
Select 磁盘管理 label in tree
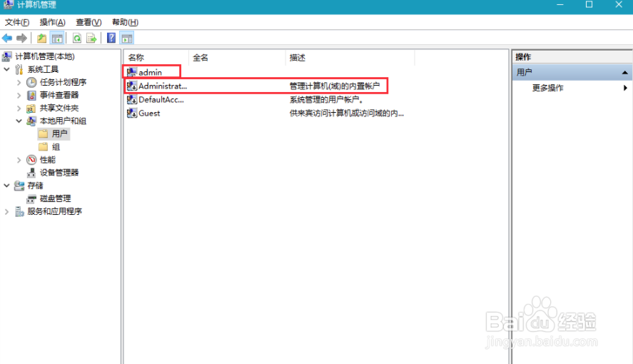click(x=55, y=198)
